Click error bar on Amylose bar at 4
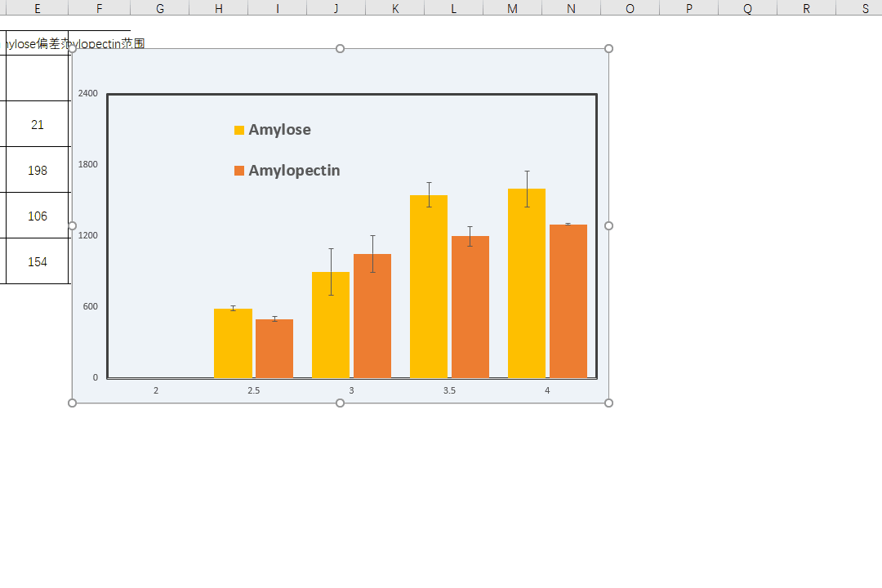The image size is (882, 588). [527, 189]
